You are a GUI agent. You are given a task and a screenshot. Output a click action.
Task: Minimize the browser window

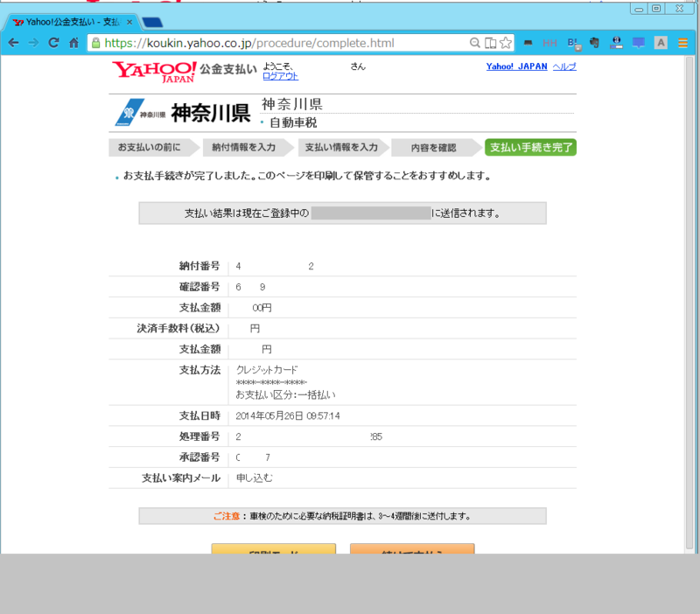pos(639,9)
